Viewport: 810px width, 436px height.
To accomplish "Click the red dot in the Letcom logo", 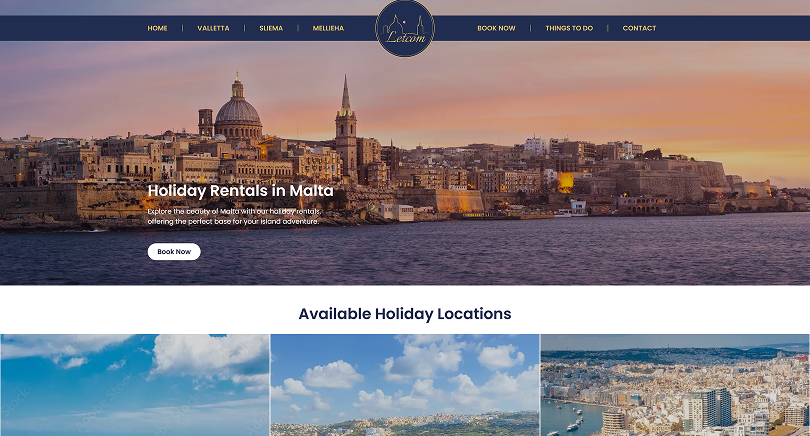I will click(x=404, y=22).
